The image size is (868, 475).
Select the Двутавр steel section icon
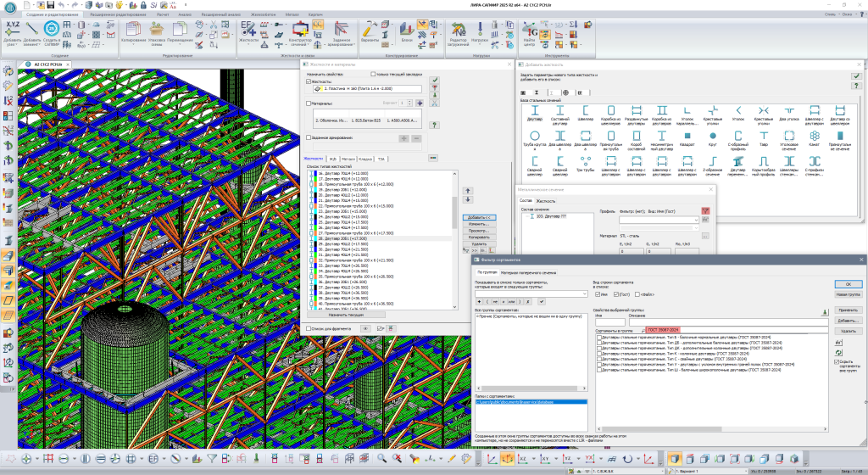pyautogui.click(x=535, y=110)
